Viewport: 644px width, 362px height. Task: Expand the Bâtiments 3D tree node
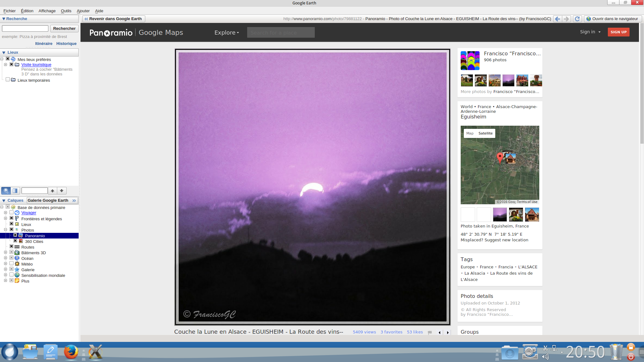pyautogui.click(x=5, y=252)
